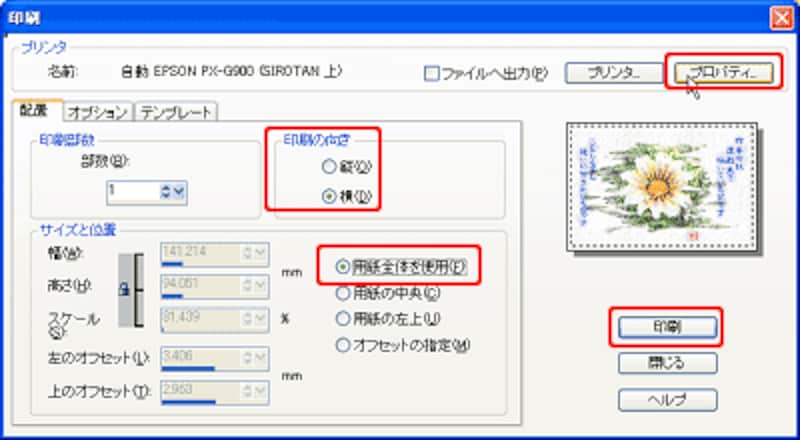800x440 pixels.
Task: Click the 上のオフセット spinner arrows
Action: [248, 393]
